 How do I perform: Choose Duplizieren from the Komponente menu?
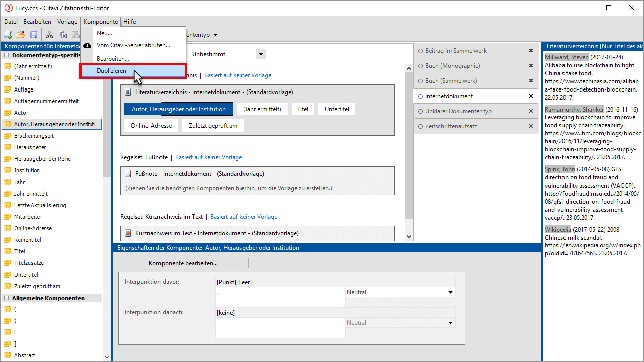coord(112,71)
